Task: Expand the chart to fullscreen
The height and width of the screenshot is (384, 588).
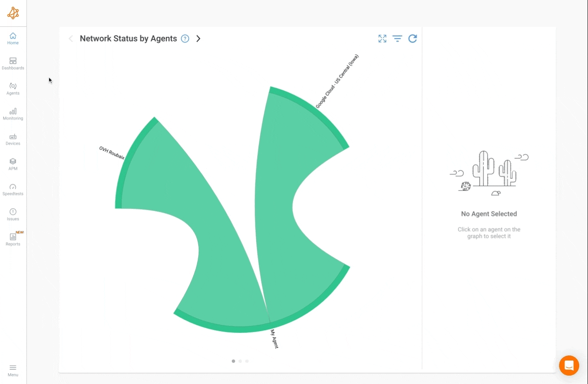Action: coord(382,39)
